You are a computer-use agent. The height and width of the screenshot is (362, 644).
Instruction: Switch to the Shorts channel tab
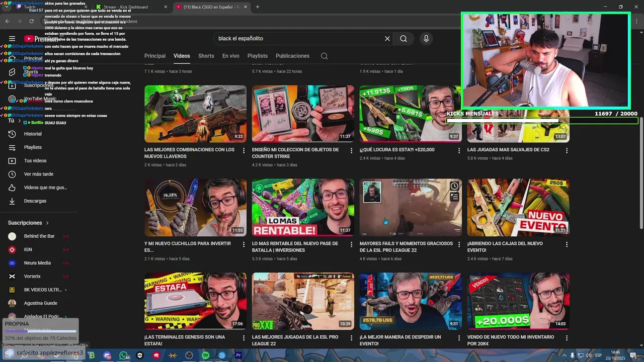click(206, 56)
